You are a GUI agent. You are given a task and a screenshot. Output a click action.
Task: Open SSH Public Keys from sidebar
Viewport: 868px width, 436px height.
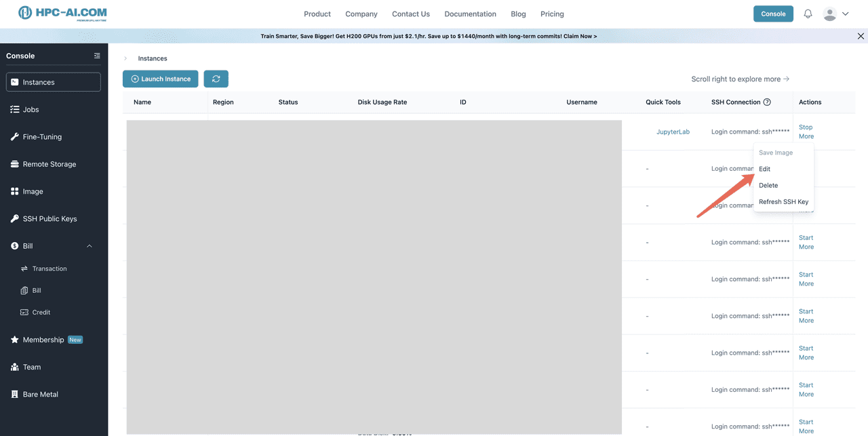click(x=50, y=218)
